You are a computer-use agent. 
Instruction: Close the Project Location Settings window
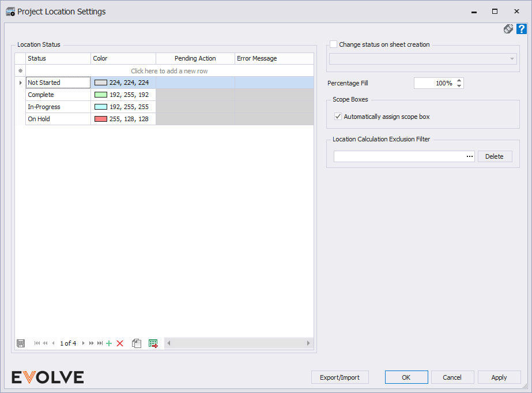click(517, 12)
